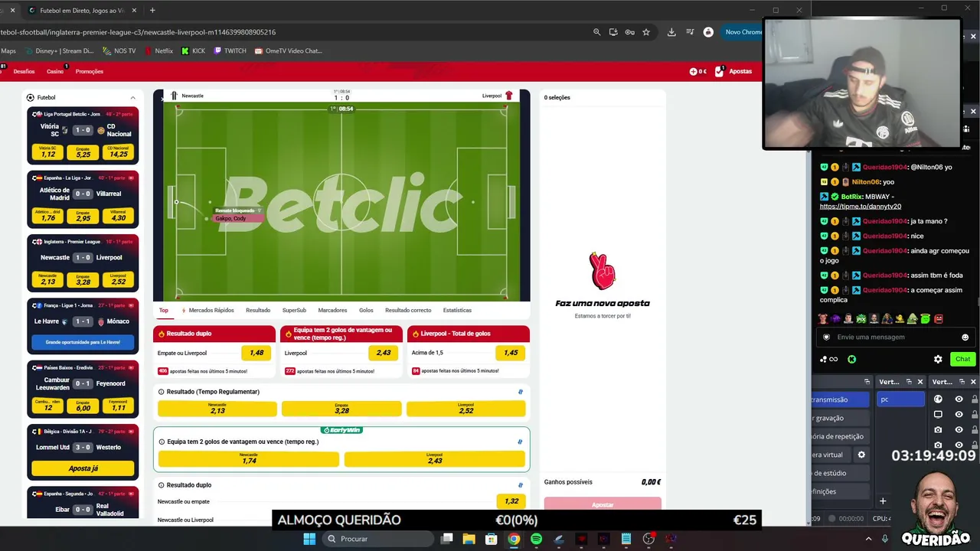This screenshot has width=980, height=551.
Task: Open Chrome media controls
Action: click(x=690, y=32)
